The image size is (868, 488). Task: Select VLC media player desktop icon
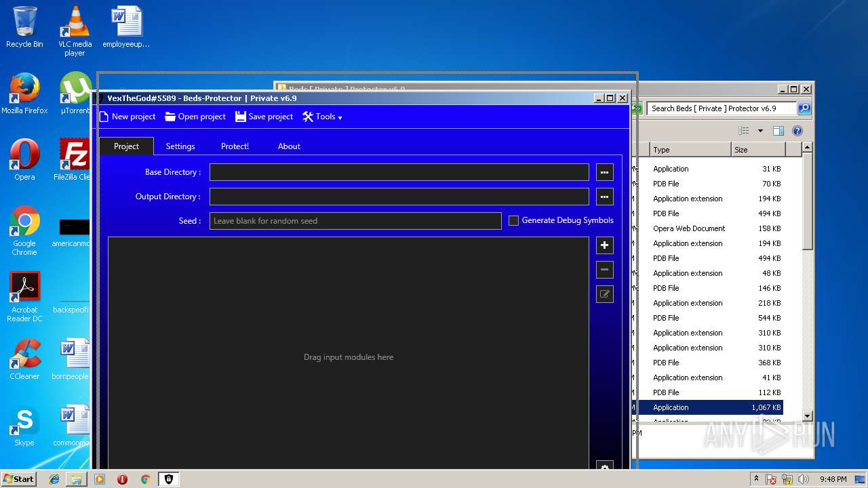click(x=75, y=31)
